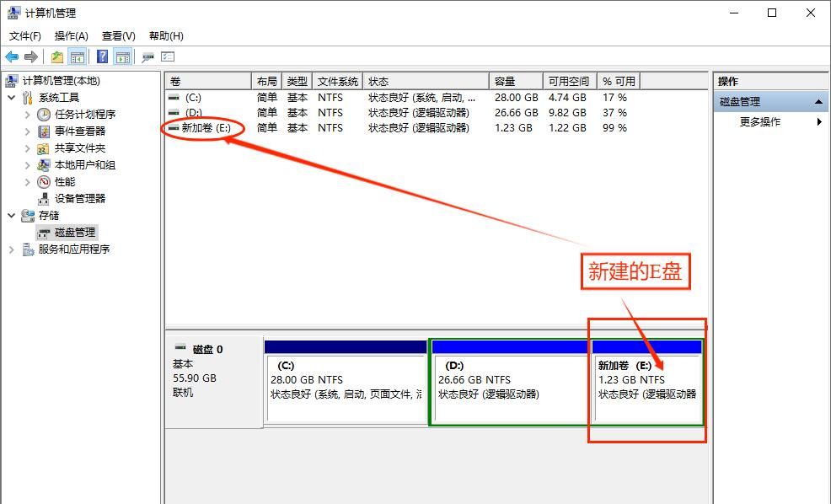This screenshot has height=504, width=831.
Task: Click the Forward arrow toolbar icon
Action: 31,56
